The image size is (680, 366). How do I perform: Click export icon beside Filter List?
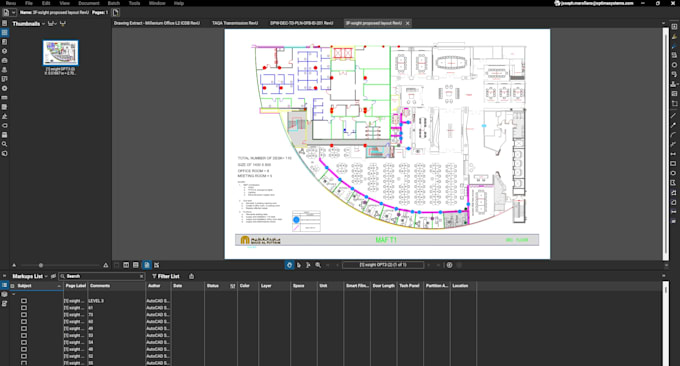pyautogui.click(x=191, y=276)
